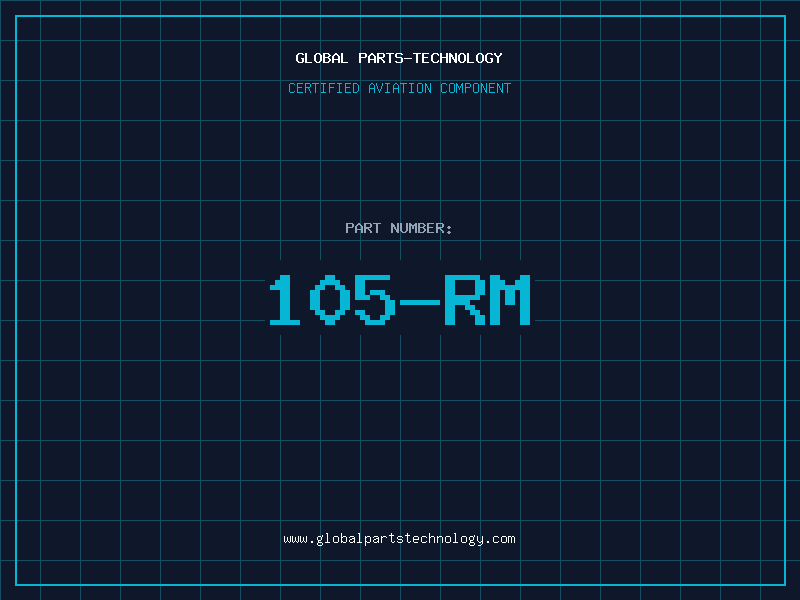Click the www prefix of the URL

pos(295,538)
